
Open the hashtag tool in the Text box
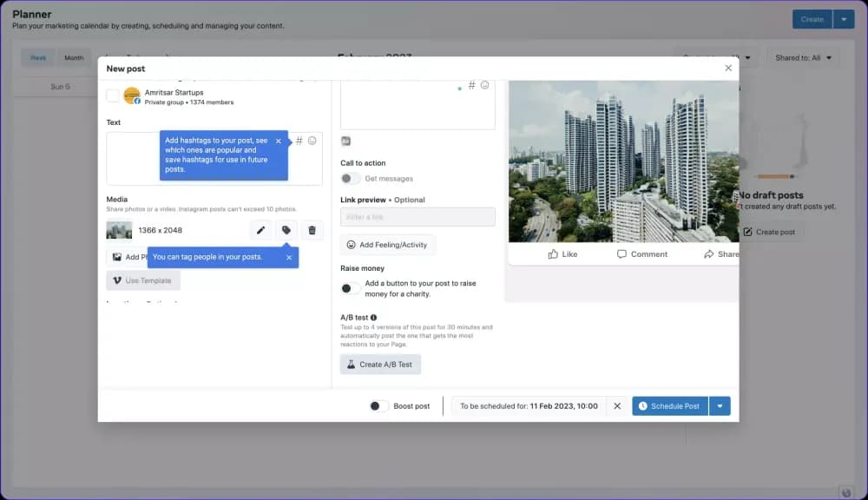(x=299, y=141)
